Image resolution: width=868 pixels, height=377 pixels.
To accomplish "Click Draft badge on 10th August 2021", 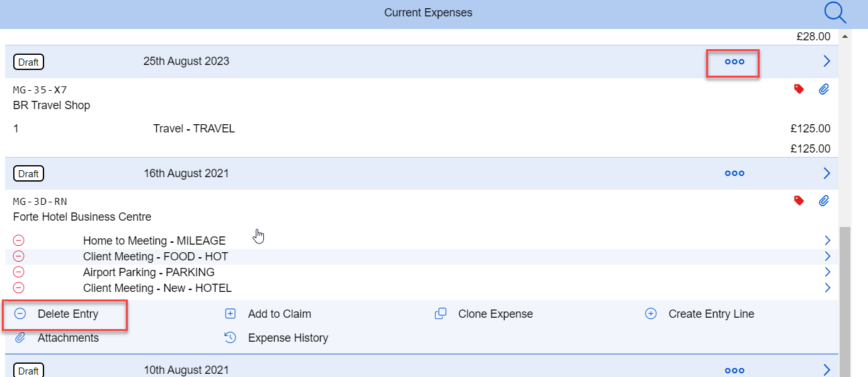I will [x=28, y=371].
